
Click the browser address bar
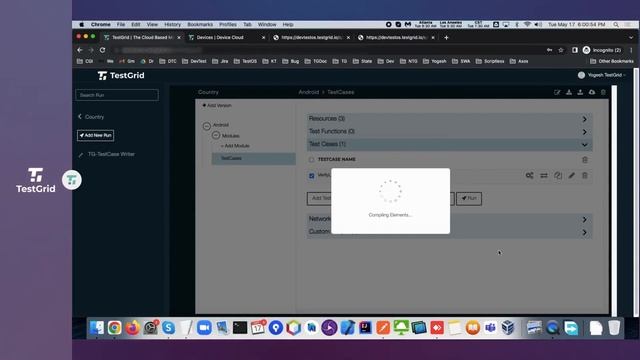pyautogui.click(x=327, y=50)
